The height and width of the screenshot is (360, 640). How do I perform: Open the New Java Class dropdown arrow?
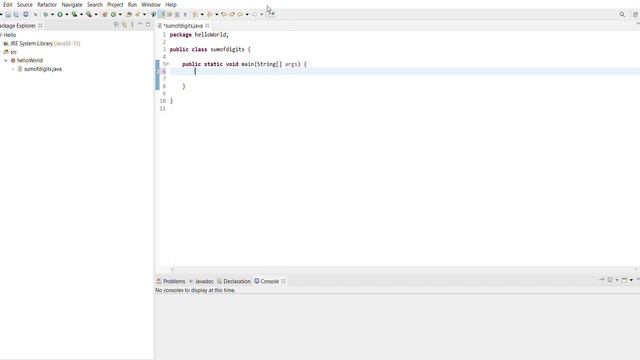click(120, 14)
